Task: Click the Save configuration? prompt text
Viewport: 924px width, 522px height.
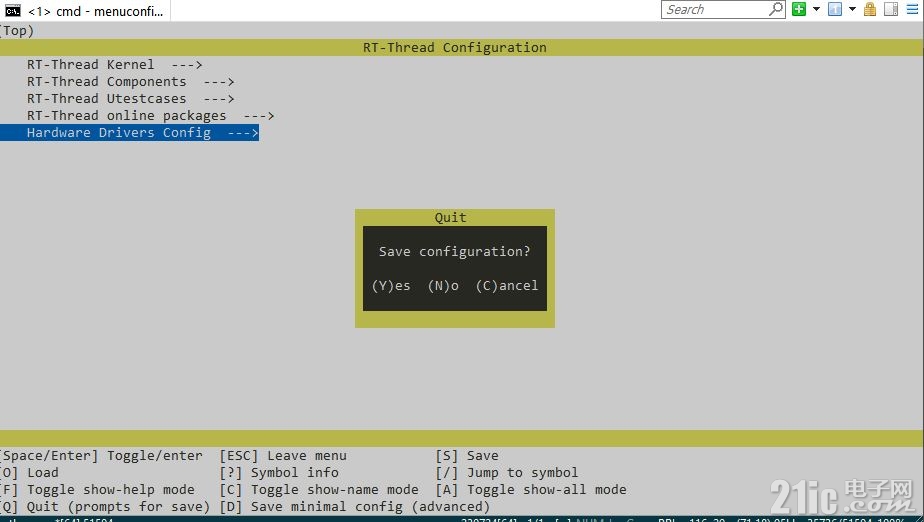Action: pyautogui.click(x=454, y=252)
